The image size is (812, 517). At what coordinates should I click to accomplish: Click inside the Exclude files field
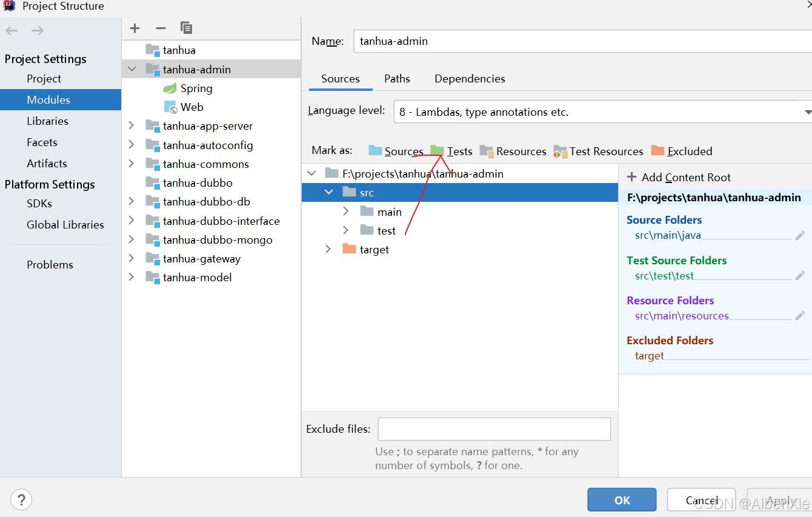[x=494, y=429]
